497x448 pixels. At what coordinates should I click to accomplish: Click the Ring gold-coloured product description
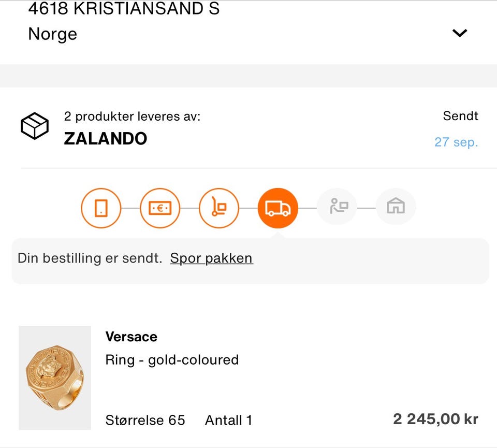(172, 360)
